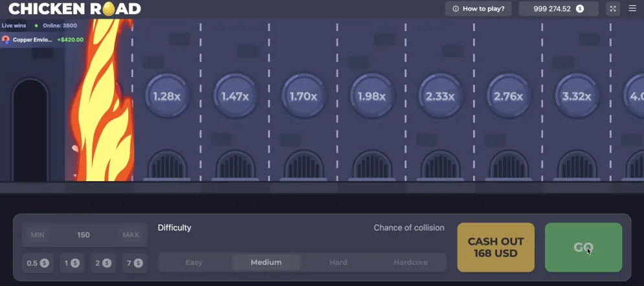Click sewer grate under 1.98x lane
The height and width of the screenshot is (286, 644).
372,166
